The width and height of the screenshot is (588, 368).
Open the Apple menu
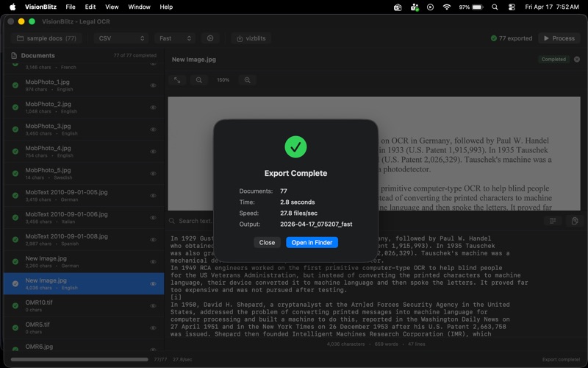coord(12,7)
